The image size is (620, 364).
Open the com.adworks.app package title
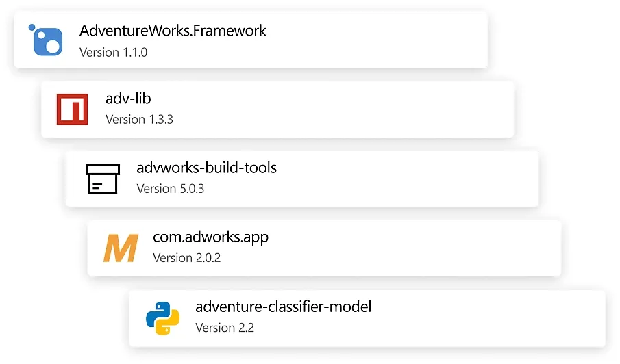210,237
